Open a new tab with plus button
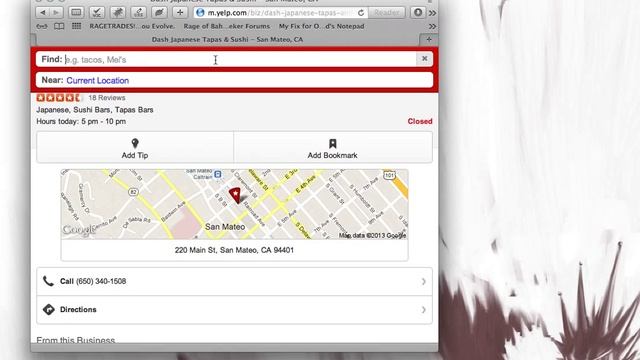This screenshot has height=360, width=640. pos(429,40)
